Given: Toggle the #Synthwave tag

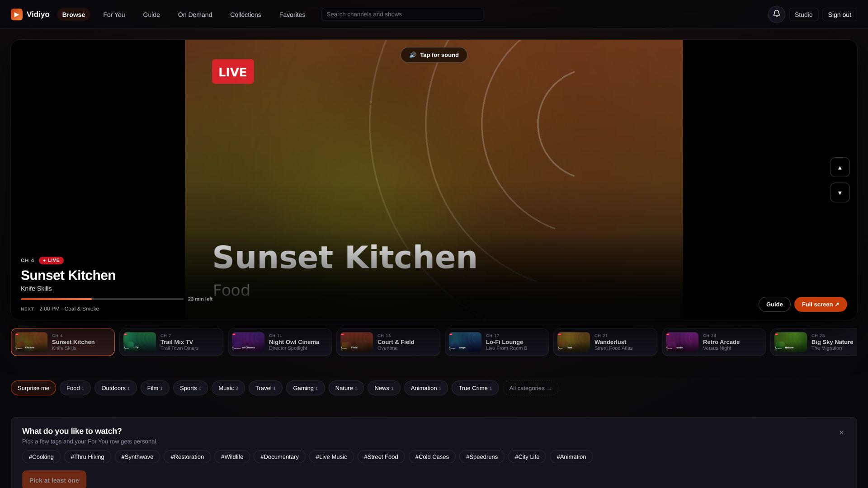Looking at the screenshot, I should 137,456.
